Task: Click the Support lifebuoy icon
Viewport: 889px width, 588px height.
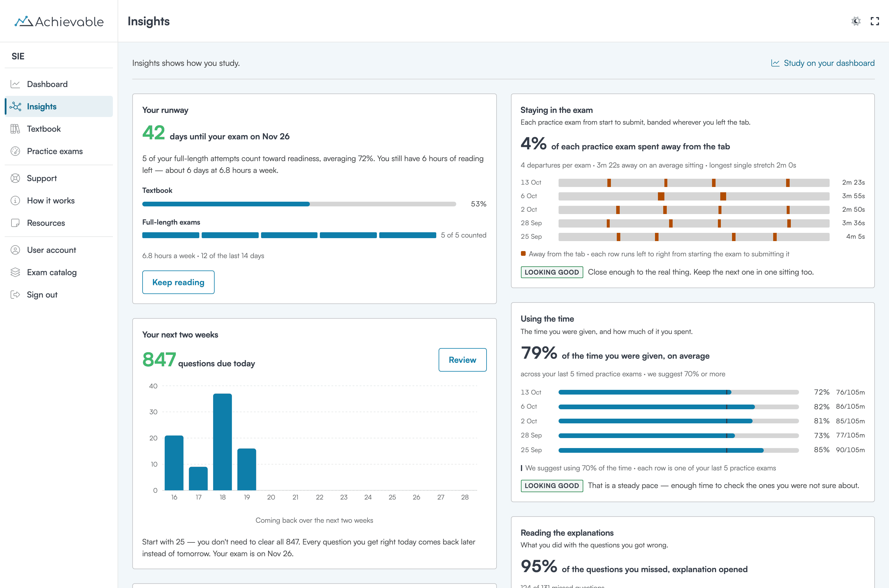Action: click(x=15, y=178)
